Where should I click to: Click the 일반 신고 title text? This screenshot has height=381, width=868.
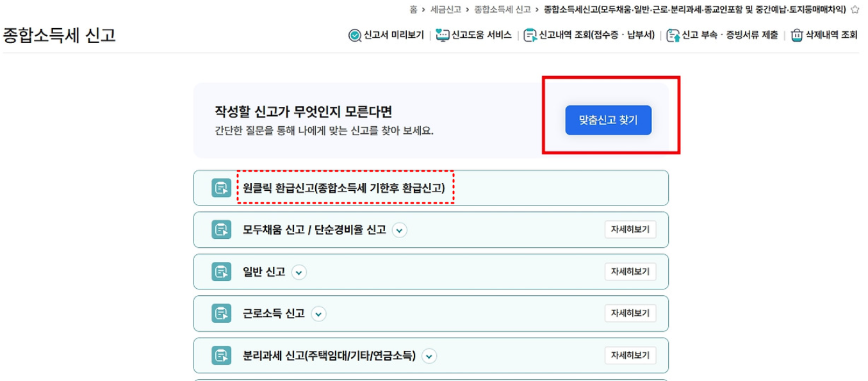click(x=264, y=272)
